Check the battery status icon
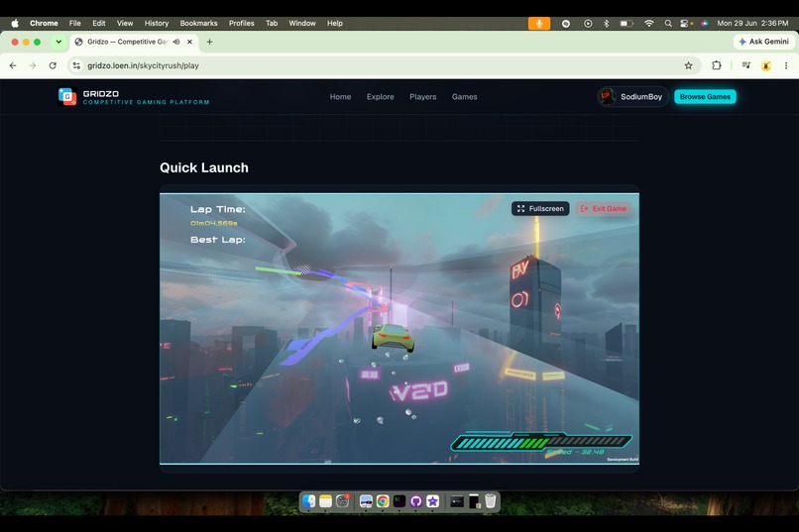The image size is (799, 532). (x=627, y=24)
